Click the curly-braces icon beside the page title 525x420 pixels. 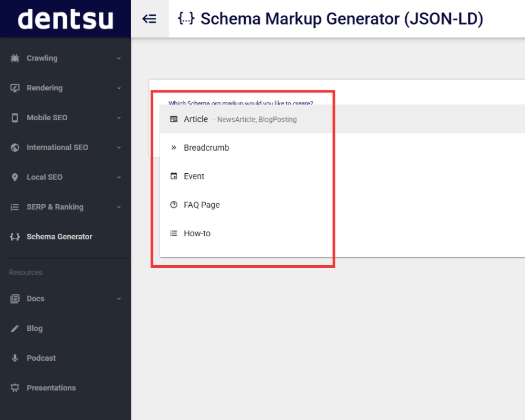click(x=186, y=18)
